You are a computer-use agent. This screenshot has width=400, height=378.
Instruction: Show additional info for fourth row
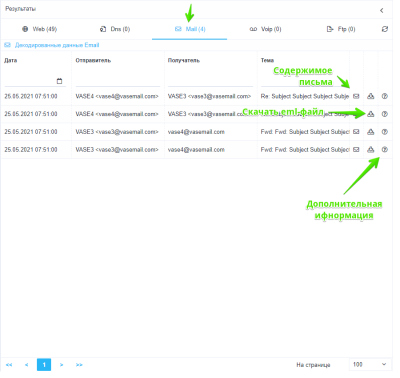tap(385, 149)
